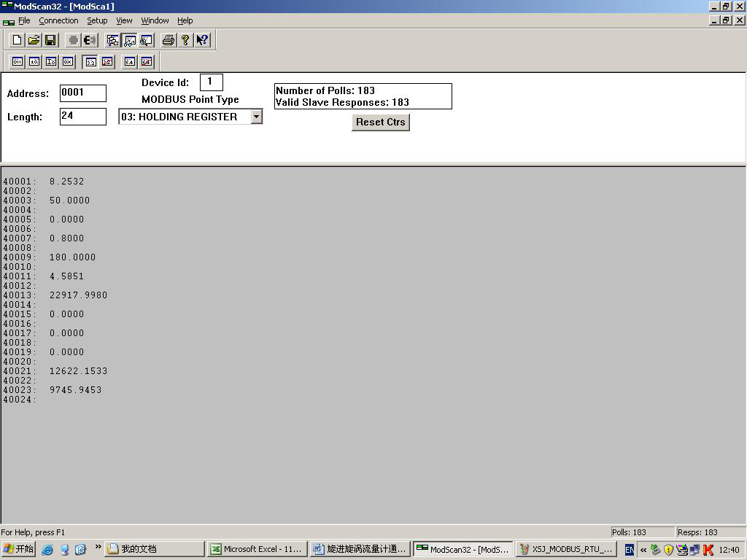The width and height of the screenshot is (747, 560).
Task: Click the Address input field
Action: [x=82, y=93]
